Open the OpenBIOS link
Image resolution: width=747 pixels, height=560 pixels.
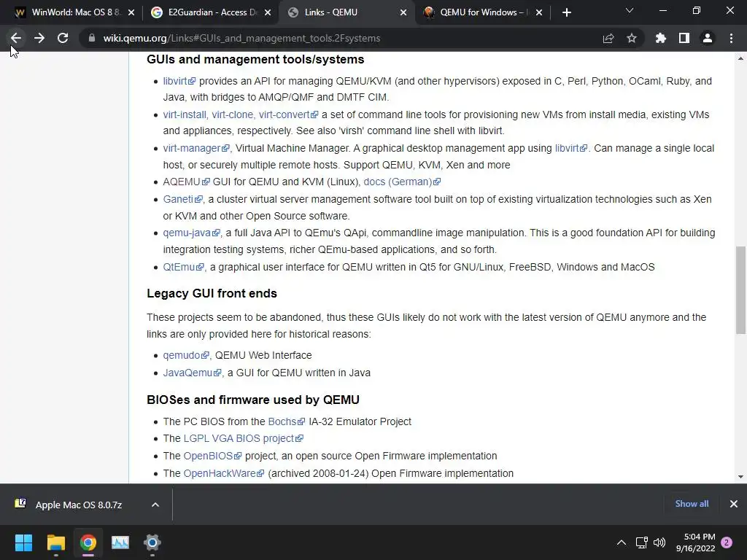212,456
